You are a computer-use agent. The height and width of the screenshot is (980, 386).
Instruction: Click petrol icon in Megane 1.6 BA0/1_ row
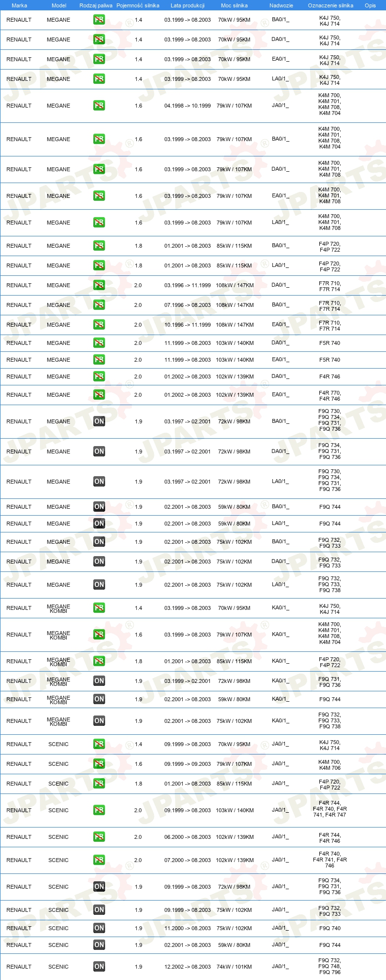[x=99, y=139]
